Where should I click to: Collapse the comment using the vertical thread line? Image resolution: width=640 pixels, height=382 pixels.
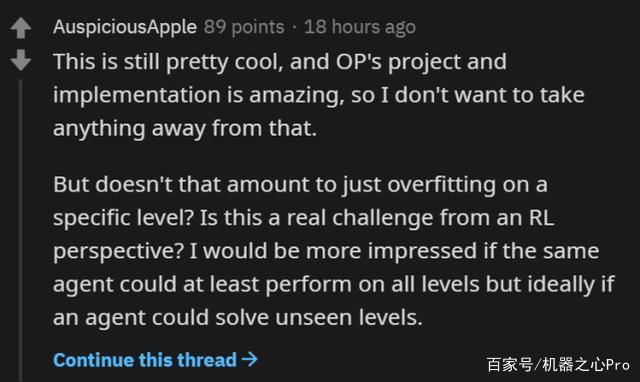tap(20, 231)
